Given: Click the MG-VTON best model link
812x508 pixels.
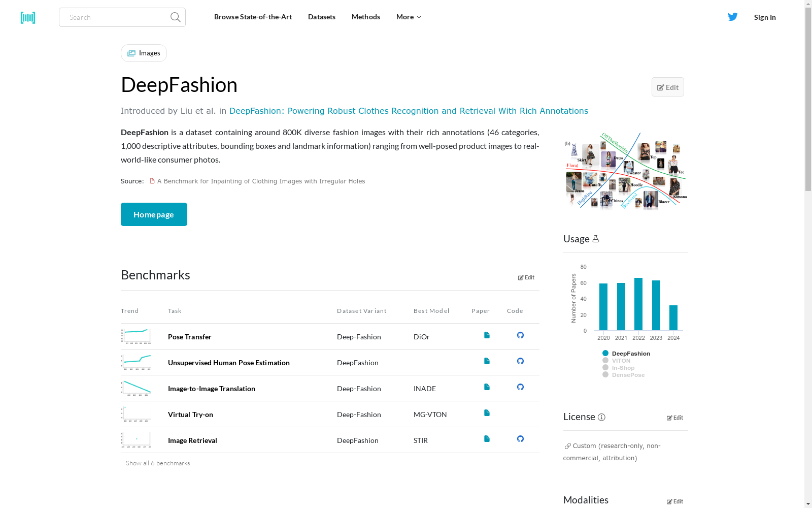Looking at the screenshot, I should point(430,415).
